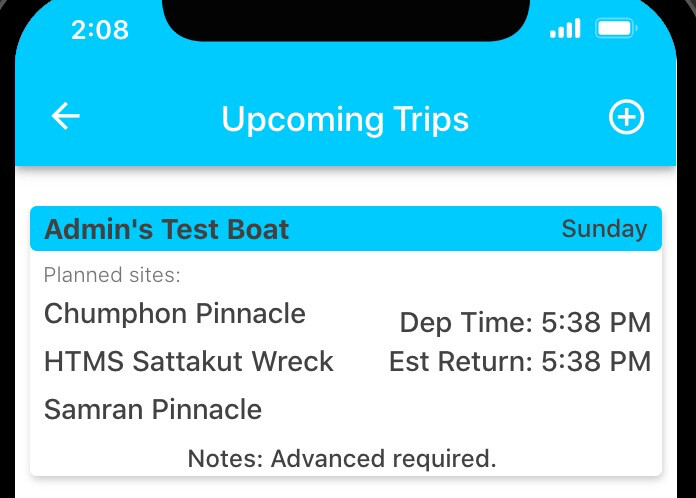Select the Chumphon Pinnacle site
Screen dimensions: 696x498
175,314
